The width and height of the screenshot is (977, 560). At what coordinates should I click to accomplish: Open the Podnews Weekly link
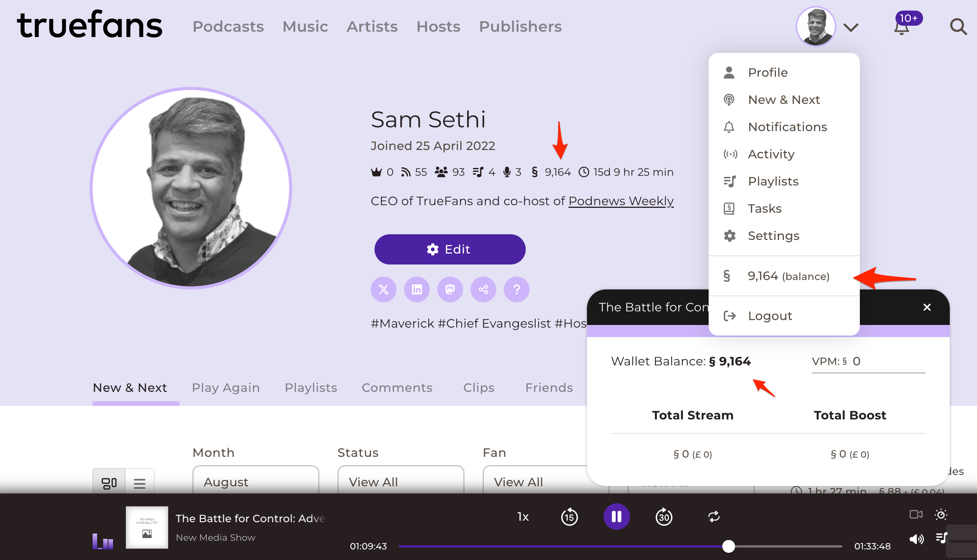point(621,201)
